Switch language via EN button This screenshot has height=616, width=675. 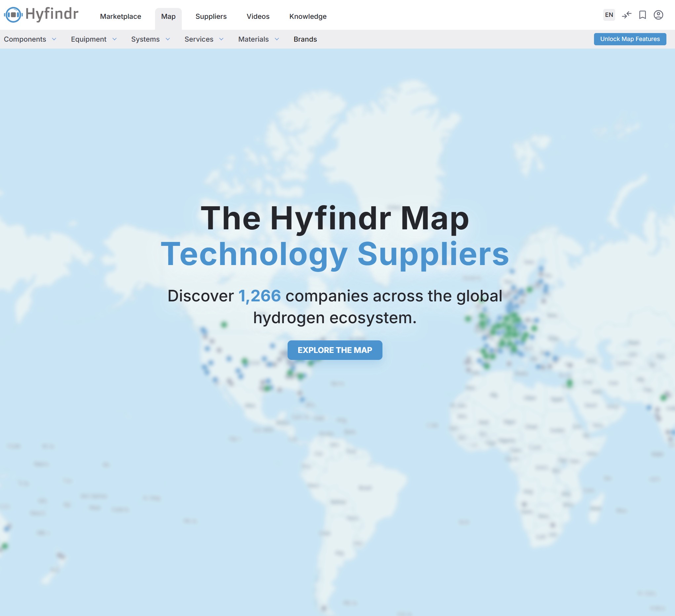point(609,15)
